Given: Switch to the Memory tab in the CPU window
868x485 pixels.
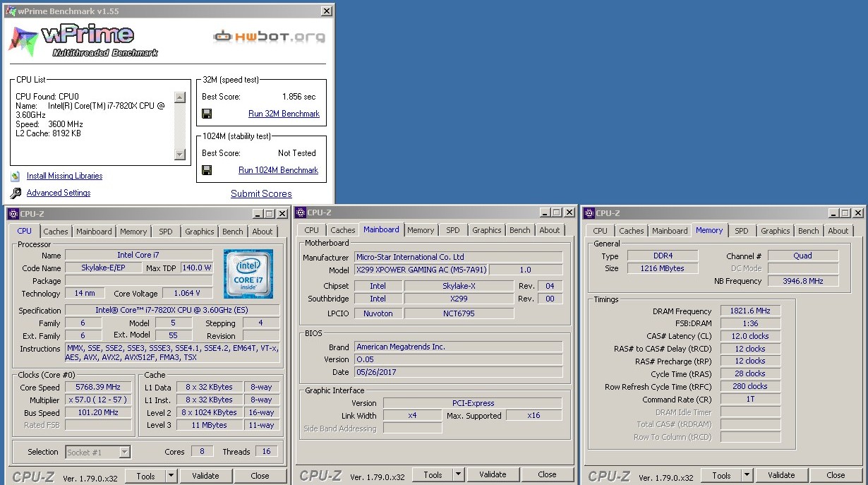Looking at the screenshot, I should [133, 232].
